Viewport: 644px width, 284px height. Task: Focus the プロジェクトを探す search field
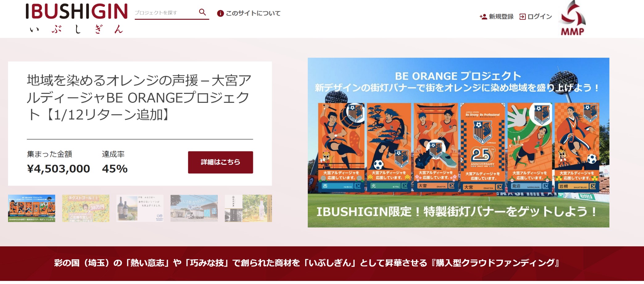(166, 13)
